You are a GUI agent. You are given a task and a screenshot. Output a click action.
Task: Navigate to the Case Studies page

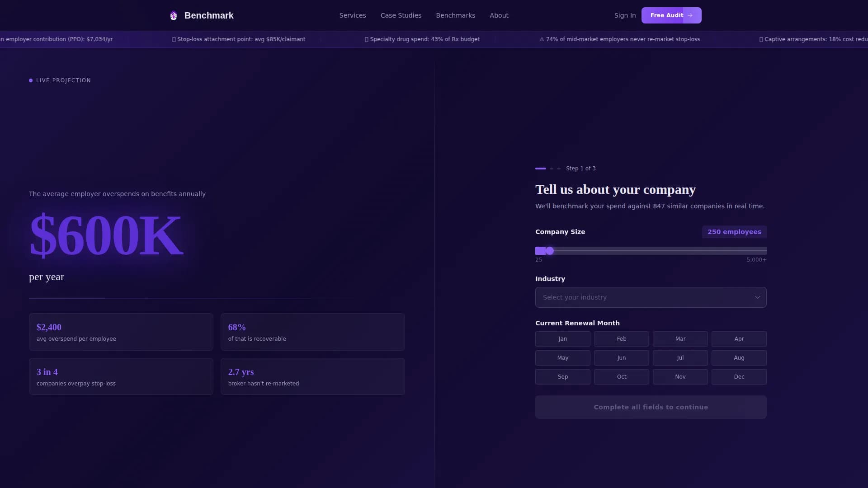pyautogui.click(x=401, y=15)
